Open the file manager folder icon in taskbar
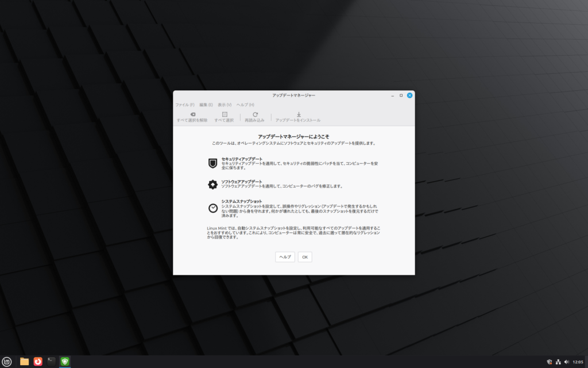 pos(24,362)
